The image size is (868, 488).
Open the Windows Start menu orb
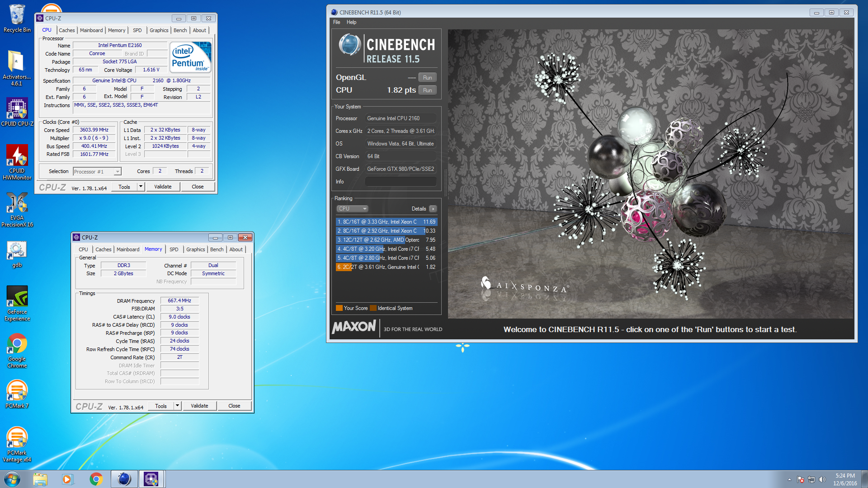12,479
